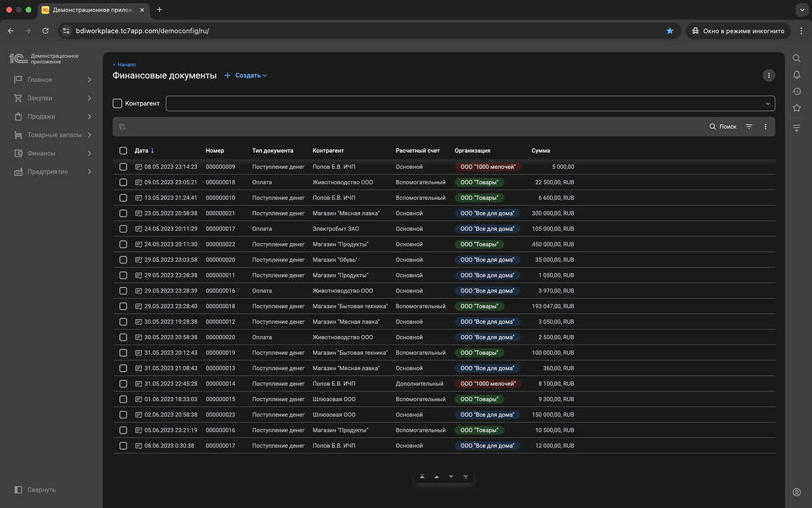Check the row dated 24.05.2023 20:11:29
Viewport: 812px width, 508px height.
(123, 229)
